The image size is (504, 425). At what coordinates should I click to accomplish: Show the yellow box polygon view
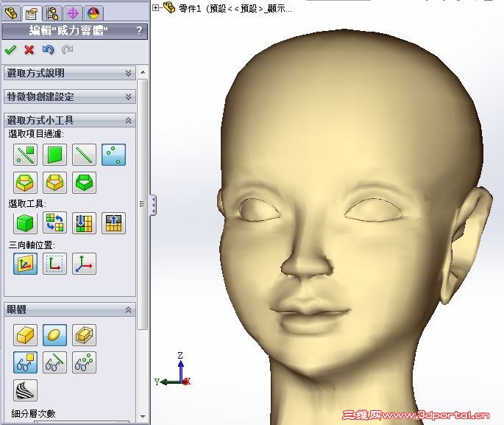(x=26, y=335)
